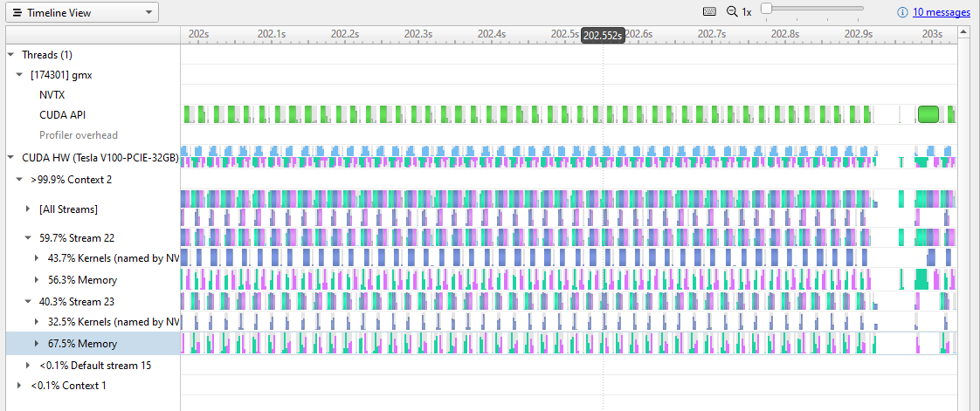This screenshot has height=411, width=980.
Task: Collapse the Threads (1) row
Action: (10, 55)
